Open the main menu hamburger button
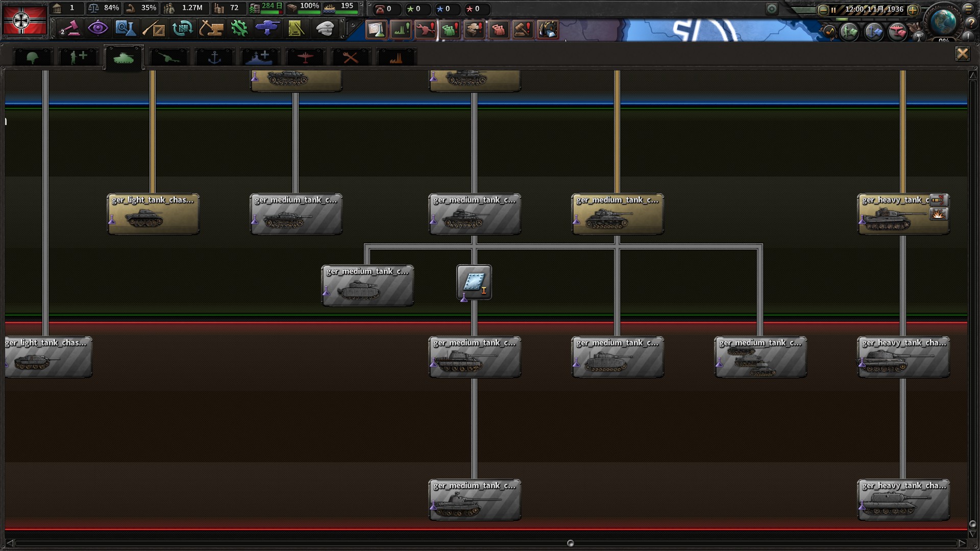 tap(968, 8)
